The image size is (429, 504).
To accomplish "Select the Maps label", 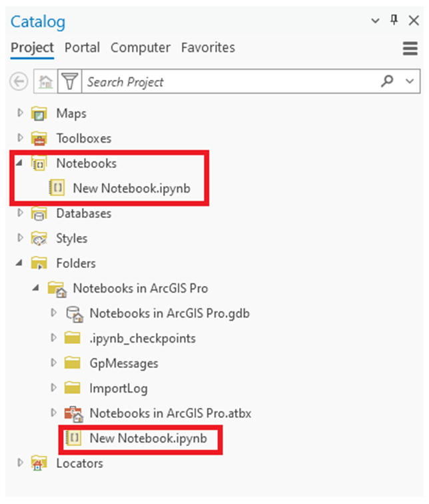I will [x=71, y=113].
